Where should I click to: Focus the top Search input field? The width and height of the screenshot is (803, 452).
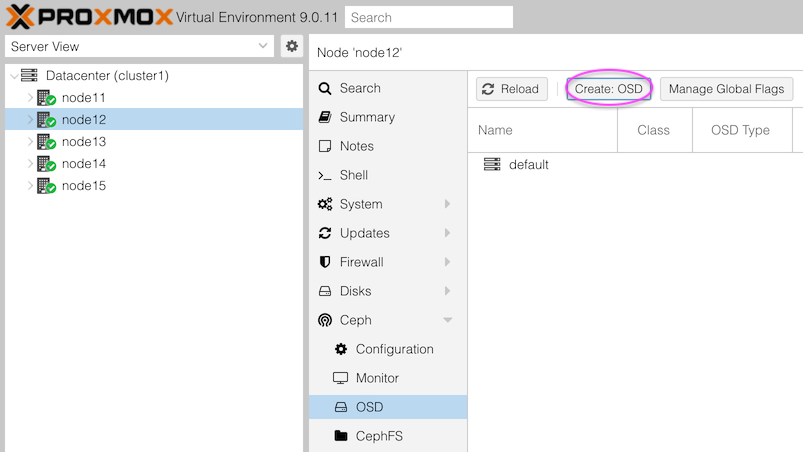(428, 17)
